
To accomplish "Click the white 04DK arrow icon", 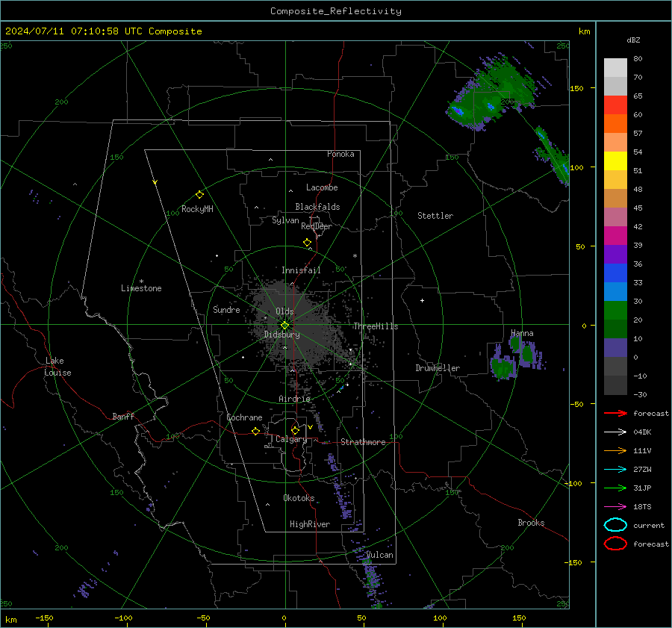I will tap(615, 432).
